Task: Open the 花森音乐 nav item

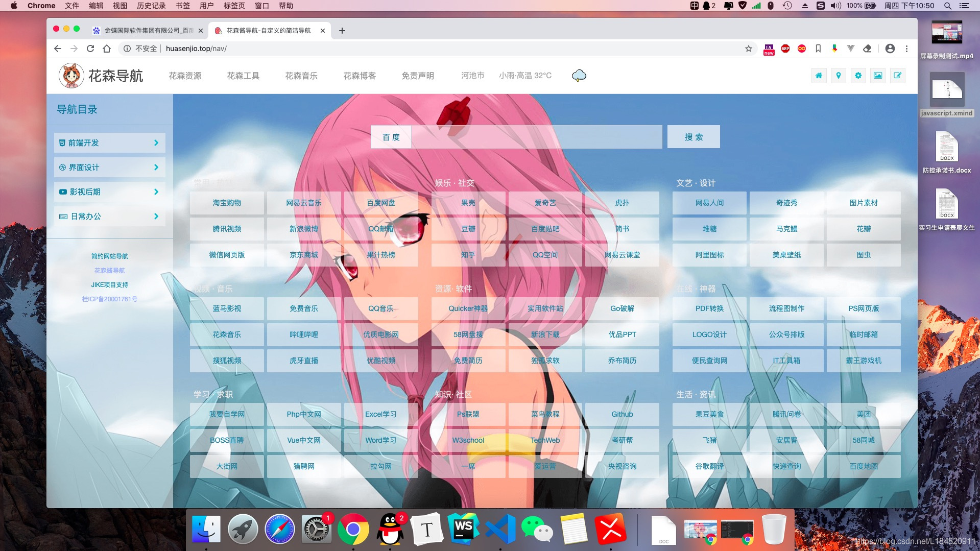Action: (301, 76)
